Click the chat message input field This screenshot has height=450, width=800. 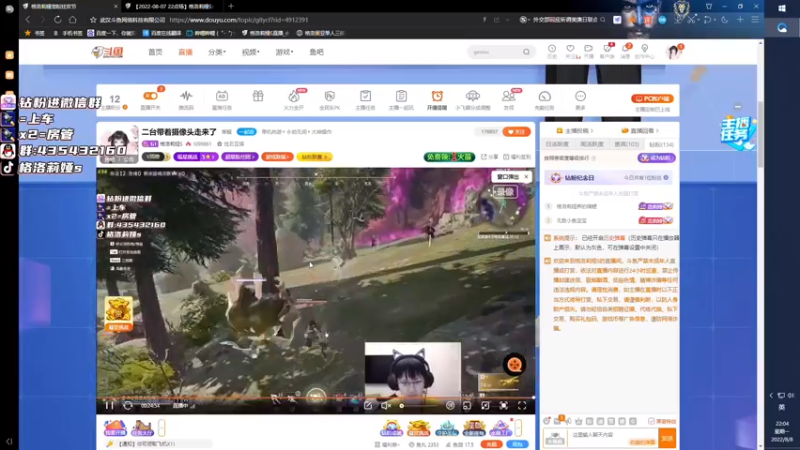[x=614, y=439]
